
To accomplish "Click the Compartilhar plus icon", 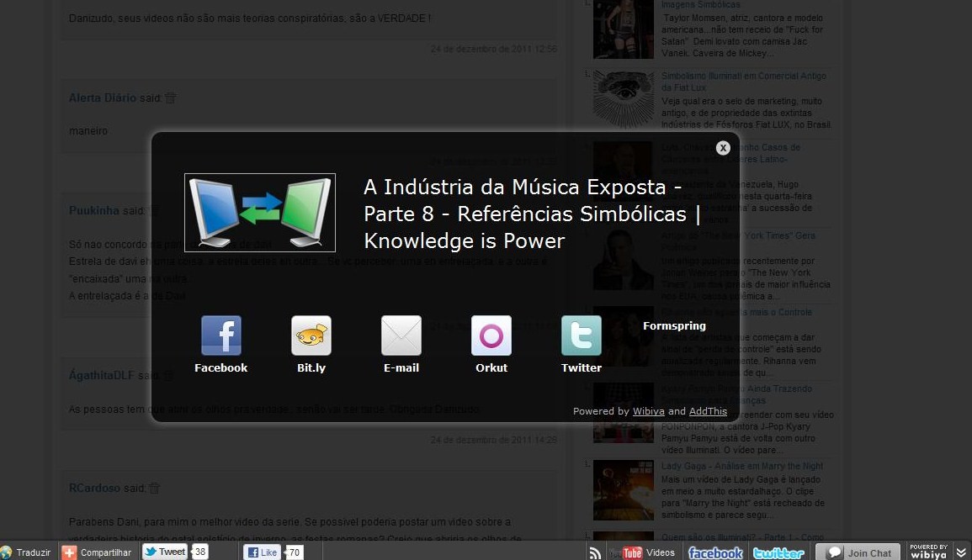I will pyautogui.click(x=69, y=552).
